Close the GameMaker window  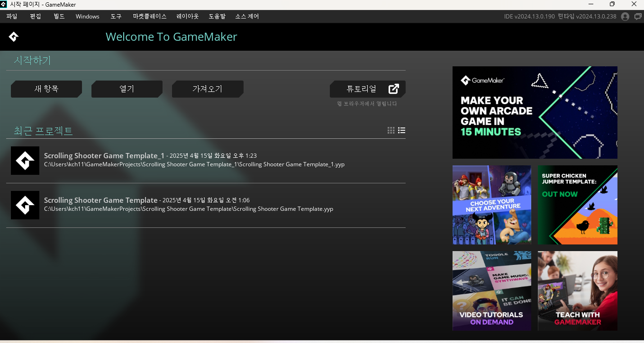[x=634, y=4]
